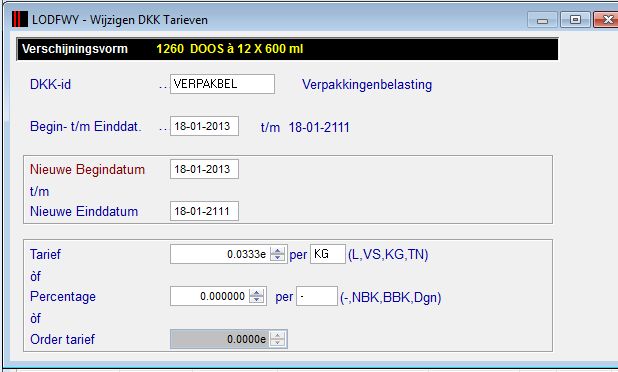Maximize the Wijzigen DKK Tarieven window
618x372 pixels.
pyautogui.click(x=575, y=20)
